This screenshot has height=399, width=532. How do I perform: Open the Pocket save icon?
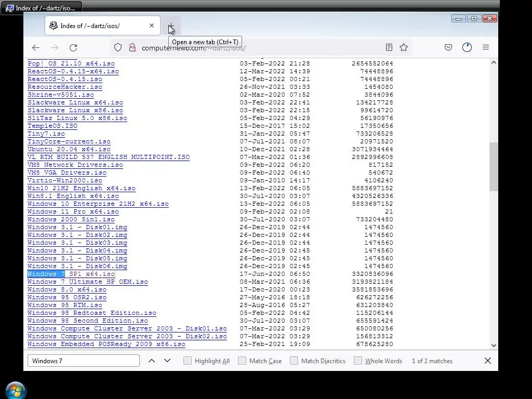click(448, 47)
